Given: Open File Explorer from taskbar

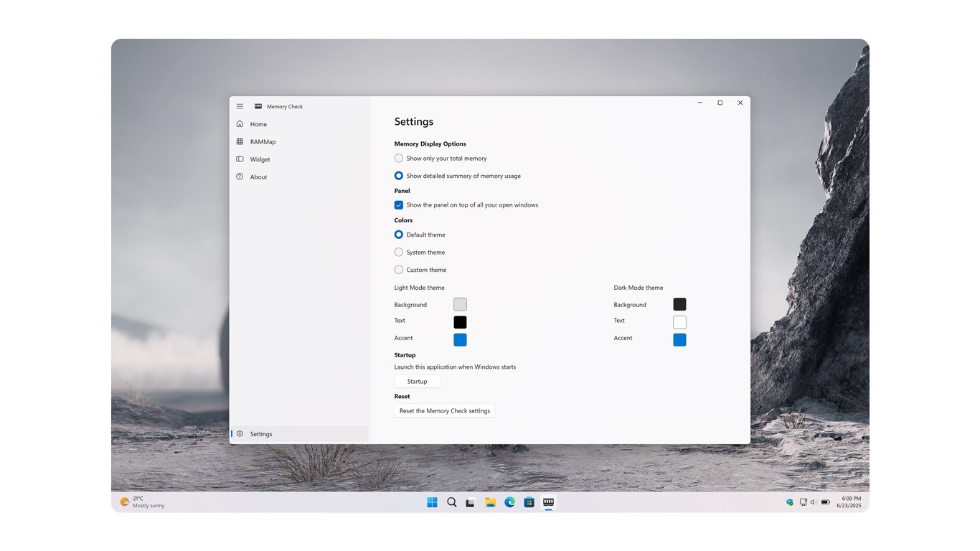Looking at the screenshot, I should [490, 502].
